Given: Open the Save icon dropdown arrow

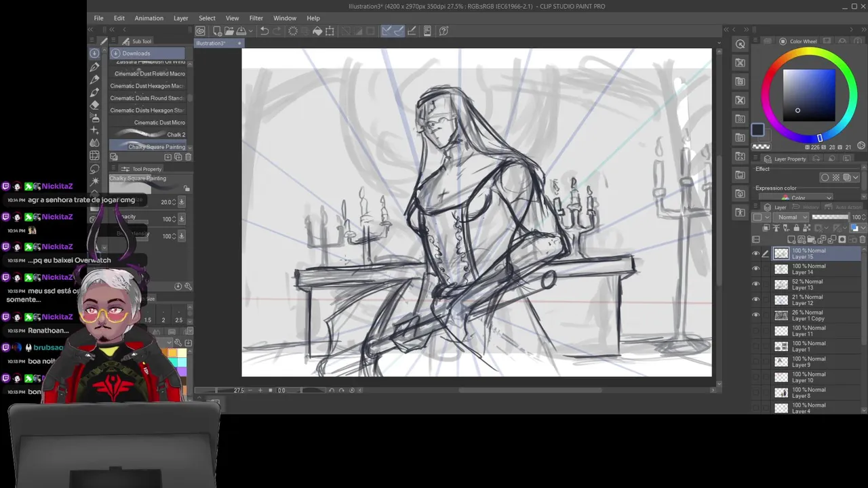Looking at the screenshot, I should [x=251, y=30].
